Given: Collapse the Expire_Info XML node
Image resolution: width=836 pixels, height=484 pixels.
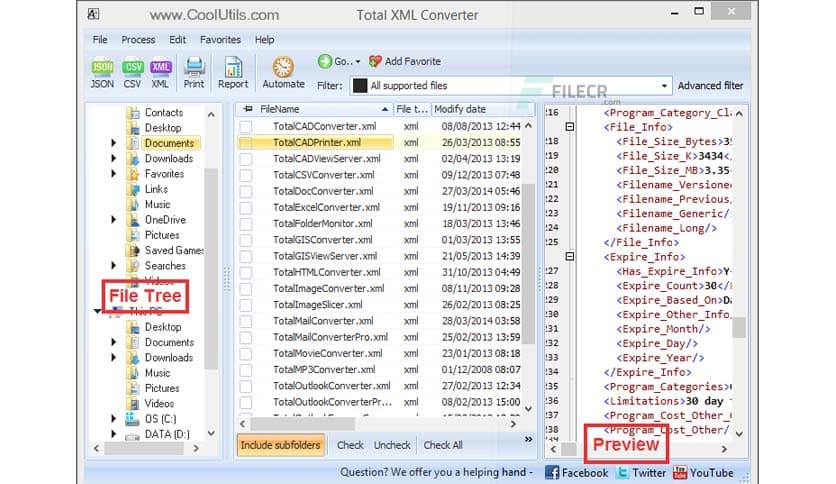Looking at the screenshot, I should click(x=569, y=256).
